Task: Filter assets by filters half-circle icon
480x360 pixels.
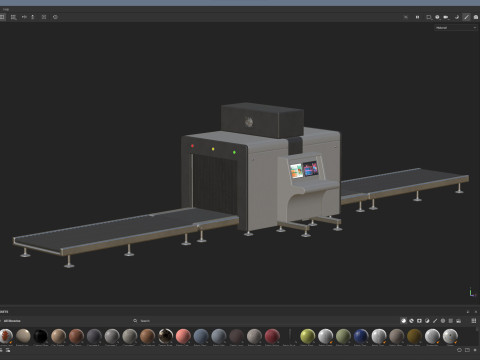Action: 427,321
